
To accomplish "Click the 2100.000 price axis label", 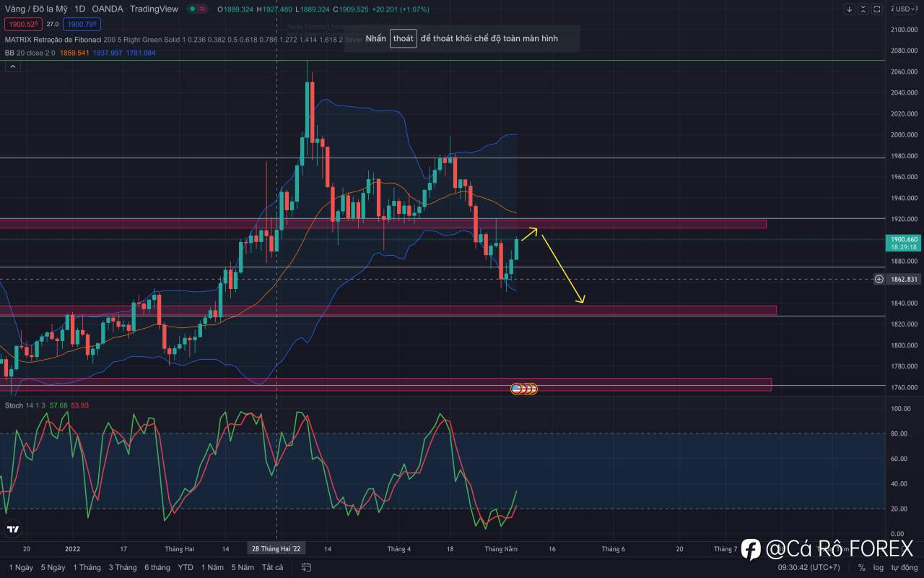I will point(904,30).
